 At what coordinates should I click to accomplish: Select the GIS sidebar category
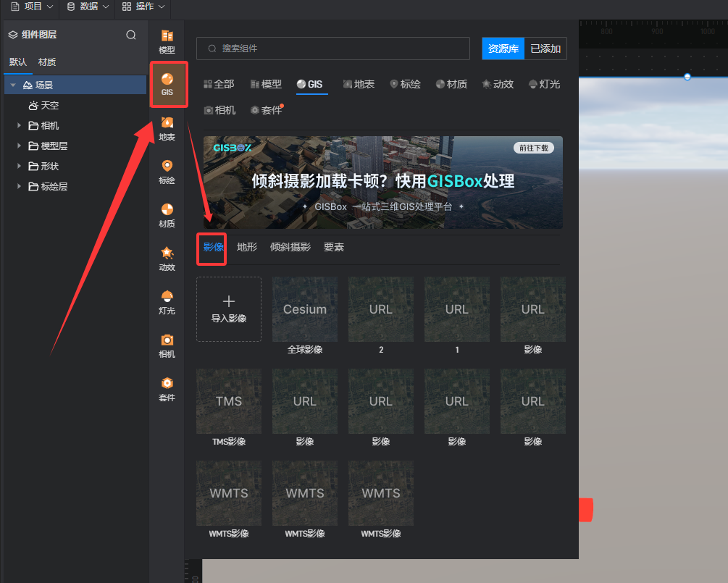[167, 85]
